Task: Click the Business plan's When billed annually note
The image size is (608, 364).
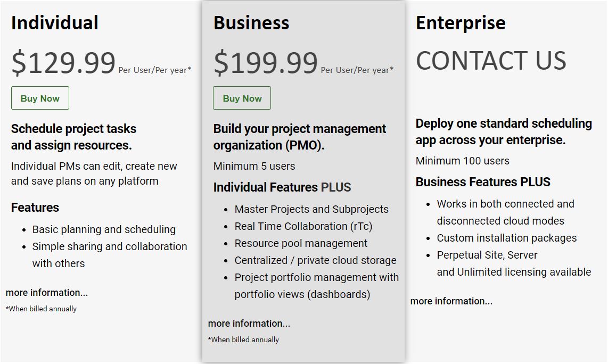Action: click(243, 340)
